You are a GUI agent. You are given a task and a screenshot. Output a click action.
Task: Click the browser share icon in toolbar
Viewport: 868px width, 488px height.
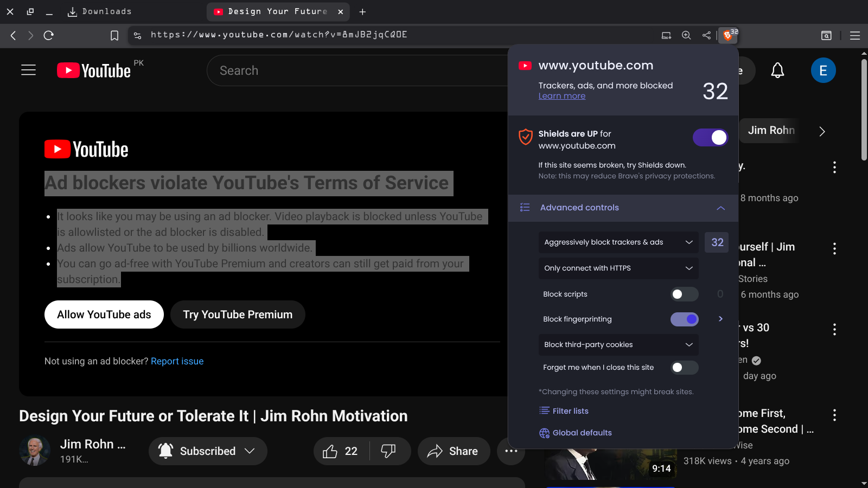[706, 35]
